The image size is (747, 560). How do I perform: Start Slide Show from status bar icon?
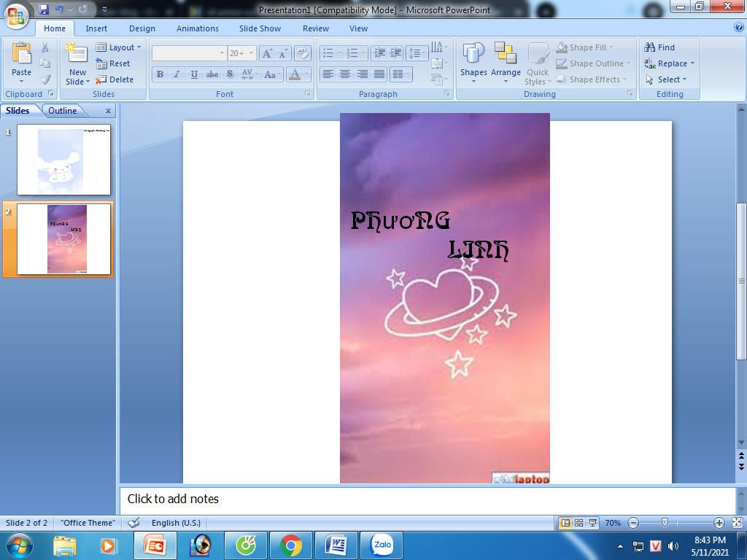point(592,523)
